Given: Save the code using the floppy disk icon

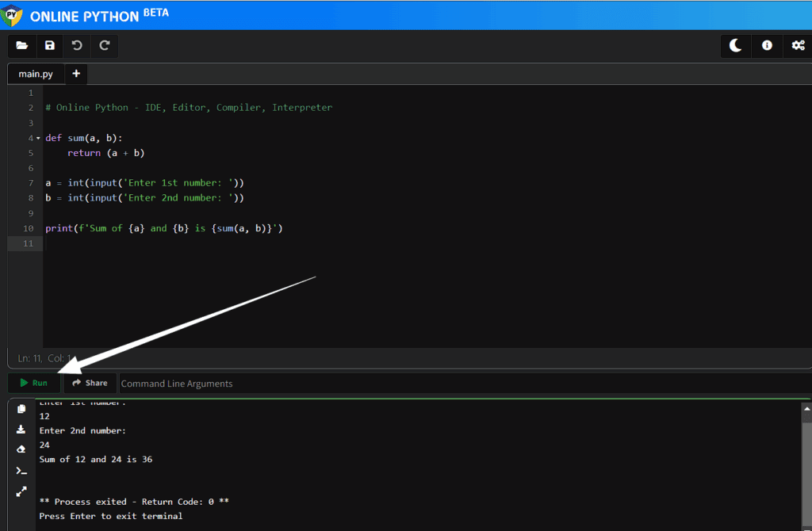Looking at the screenshot, I should coord(50,46).
